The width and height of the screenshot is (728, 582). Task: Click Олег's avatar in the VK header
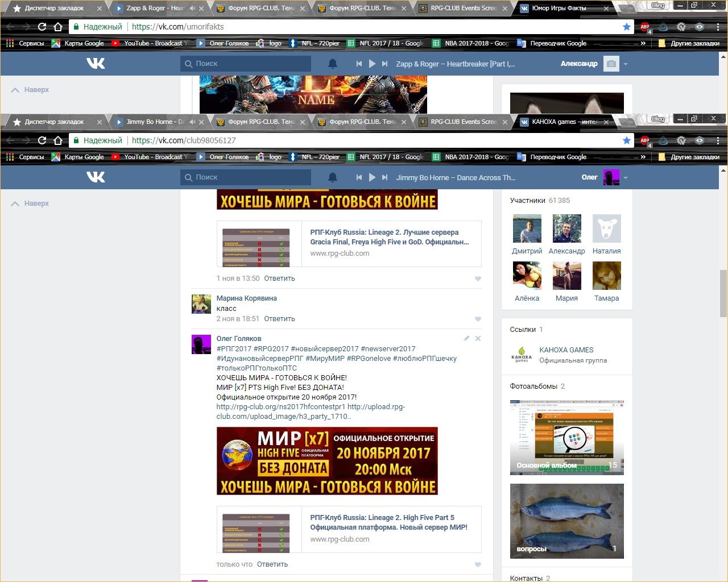tap(611, 177)
